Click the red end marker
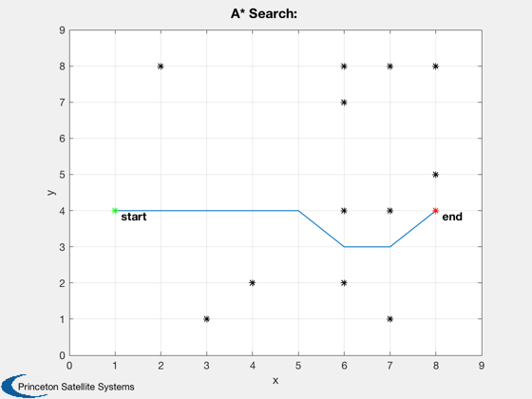Viewport: 532px width, 399px height. pos(436,211)
